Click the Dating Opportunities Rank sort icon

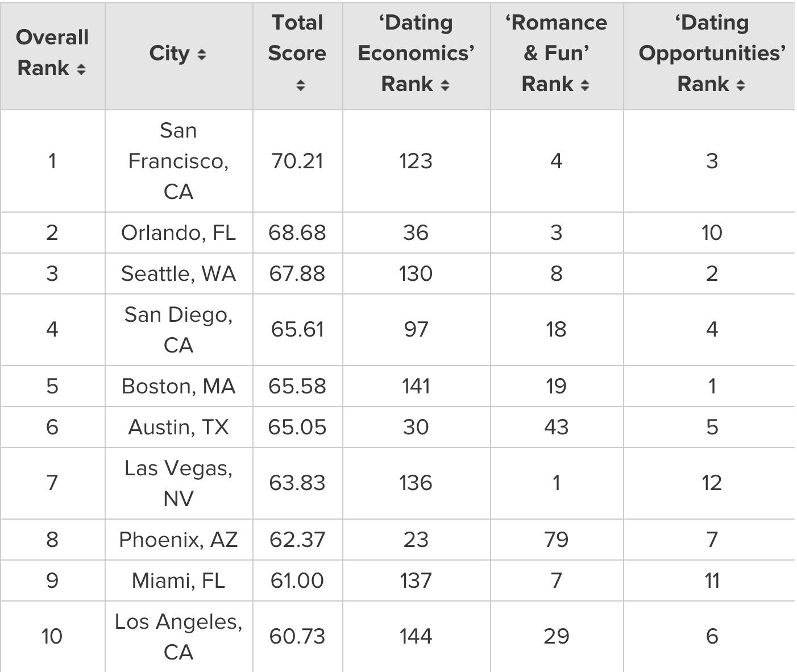point(740,85)
